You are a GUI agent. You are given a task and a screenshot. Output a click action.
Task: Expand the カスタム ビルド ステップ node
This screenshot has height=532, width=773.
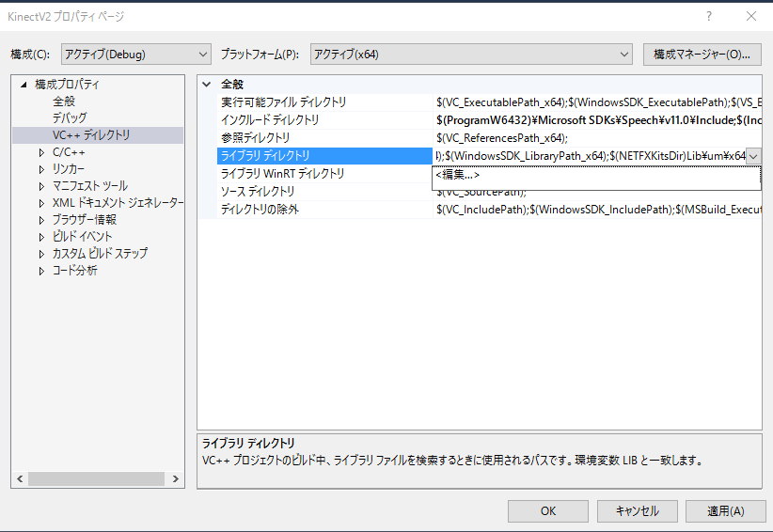click(x=41, y=254)
